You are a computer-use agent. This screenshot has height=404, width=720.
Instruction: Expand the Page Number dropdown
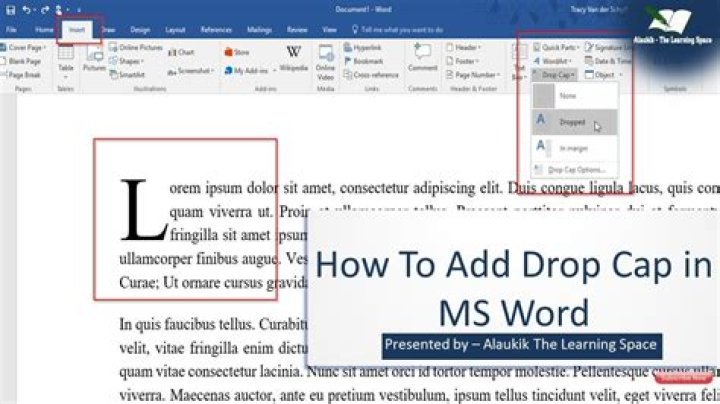[472, 74]
